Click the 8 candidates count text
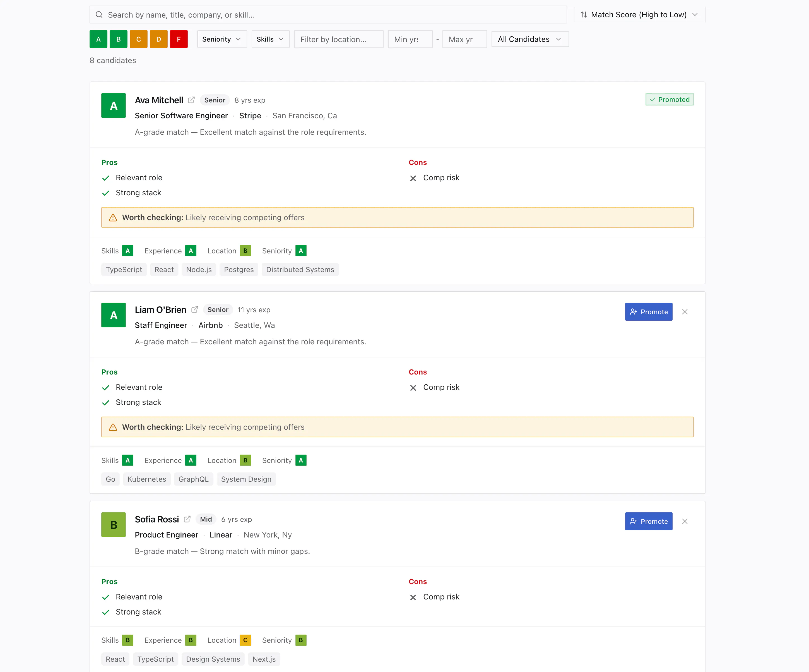 click(x=113, y=61)
